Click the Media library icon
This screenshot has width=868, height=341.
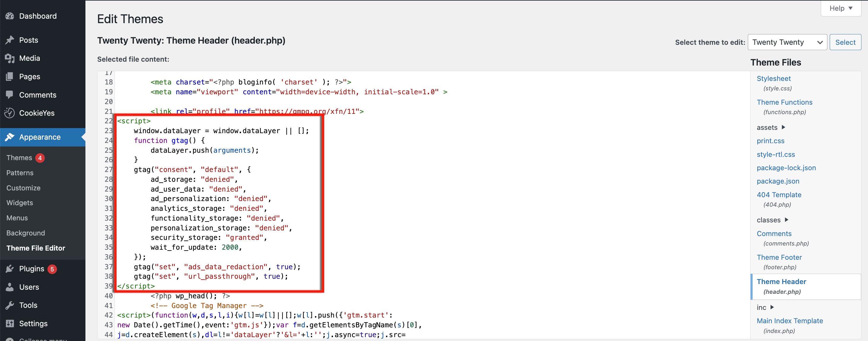tap(10, 58)
